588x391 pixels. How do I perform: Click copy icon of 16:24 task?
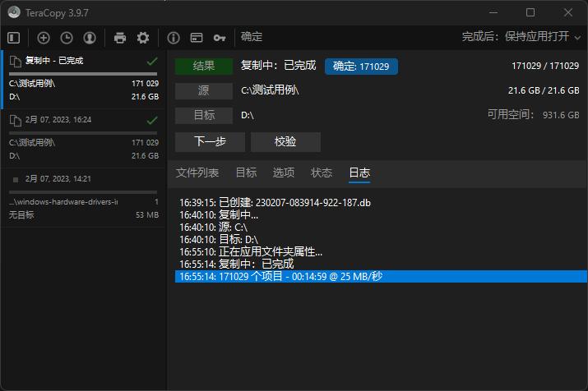15,121
